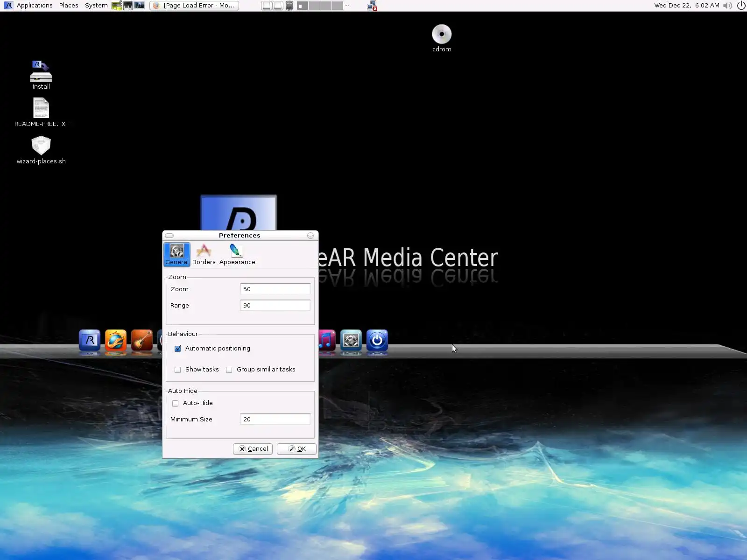Switch to the Appearance tab
The width and height of the screenshot is (747, 560).
click(x=237, y=254)
